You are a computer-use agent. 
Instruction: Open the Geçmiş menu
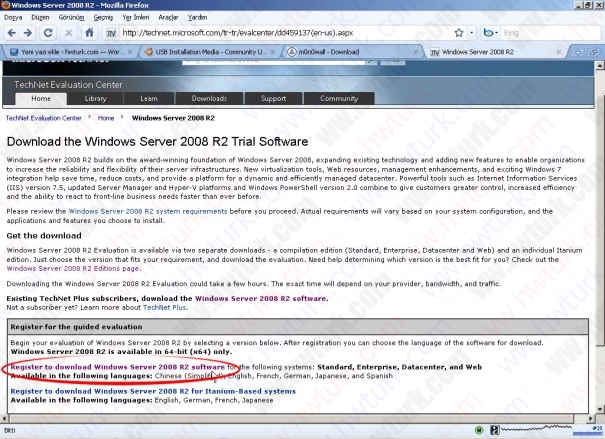[103, 17]
